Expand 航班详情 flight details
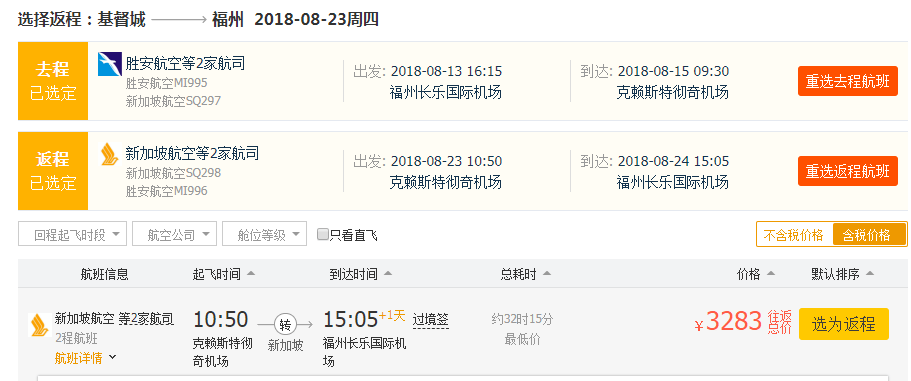911x381 pixels. pos(85,358)
